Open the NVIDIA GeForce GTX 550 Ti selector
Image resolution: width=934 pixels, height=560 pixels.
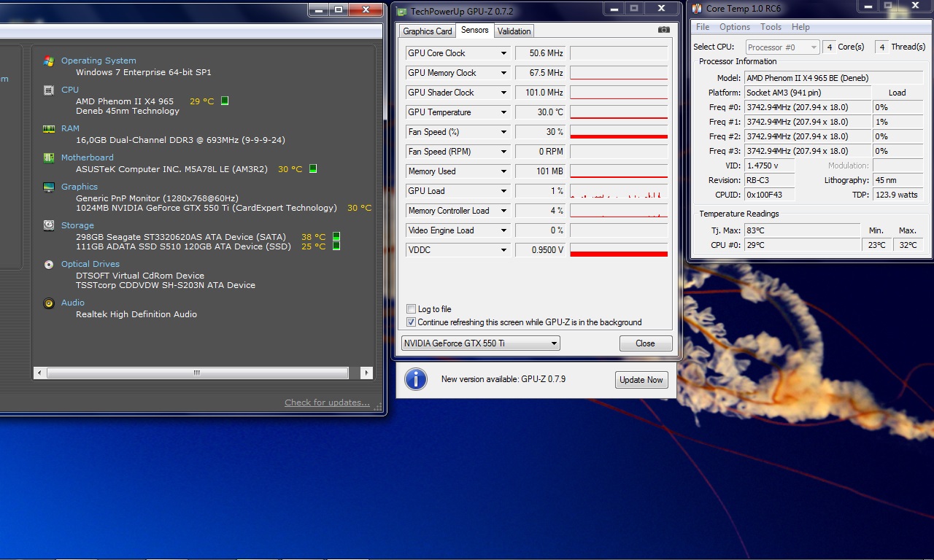[x=481, y=343]
